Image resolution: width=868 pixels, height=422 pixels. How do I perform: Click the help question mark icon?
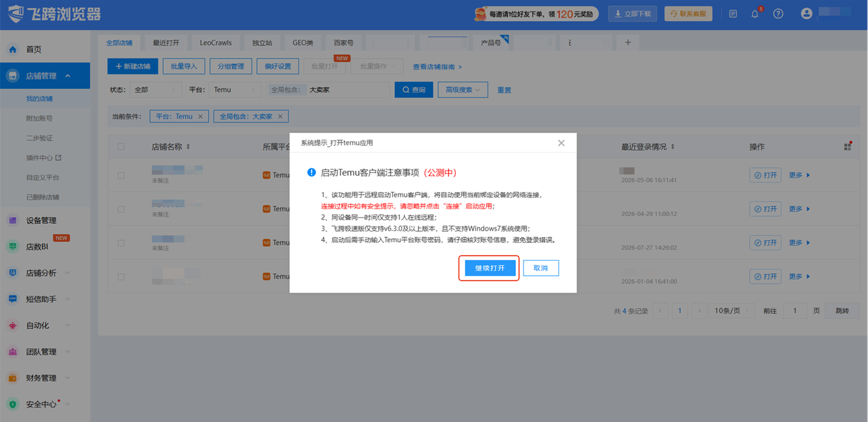tap(778, 14)
